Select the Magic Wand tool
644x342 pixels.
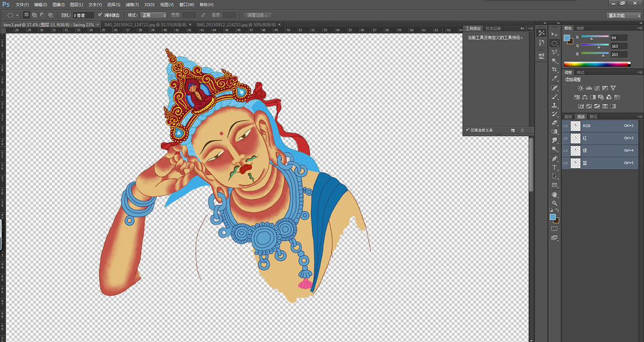coord(554,61)
